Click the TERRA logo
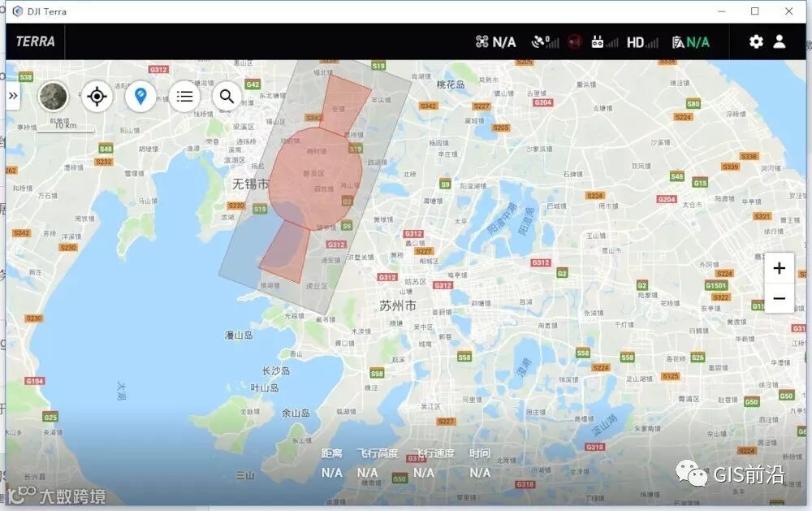Image resolution: width=812 pixels, height=511 pixels. [x=35, y=41]
